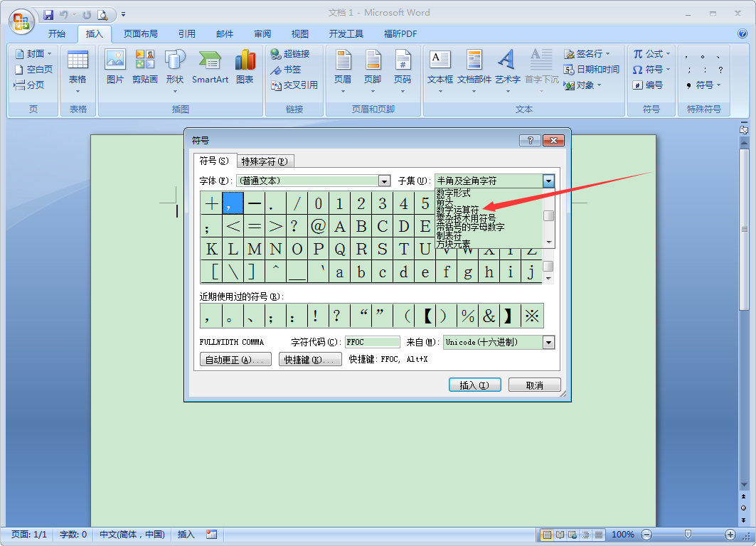The image size is (756, 546).
Task: Add WordArt with 艺术字
Action: click(506, 68)
